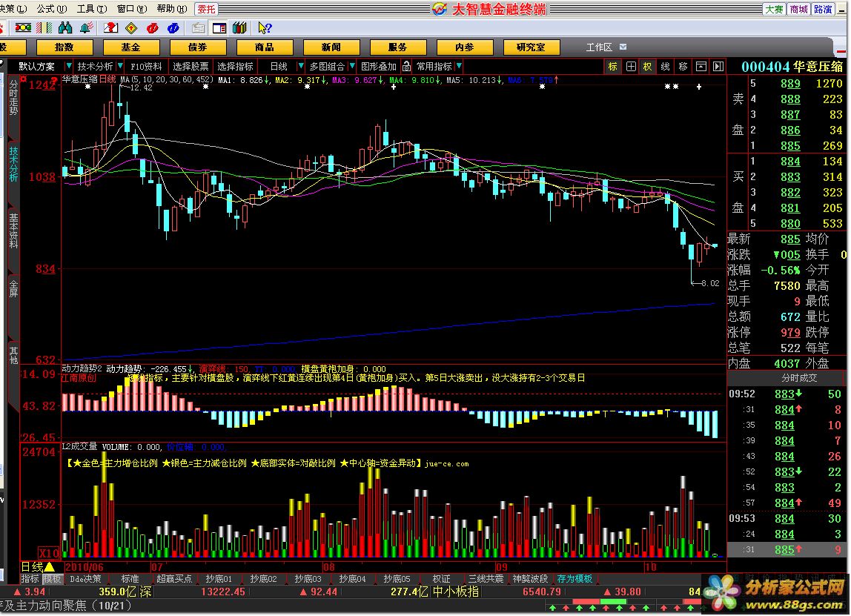This screenshot has width=851, height=616.
Task: Click the 大赛 button in title bar
Action: pyautogui.click(x=775, y=9)
